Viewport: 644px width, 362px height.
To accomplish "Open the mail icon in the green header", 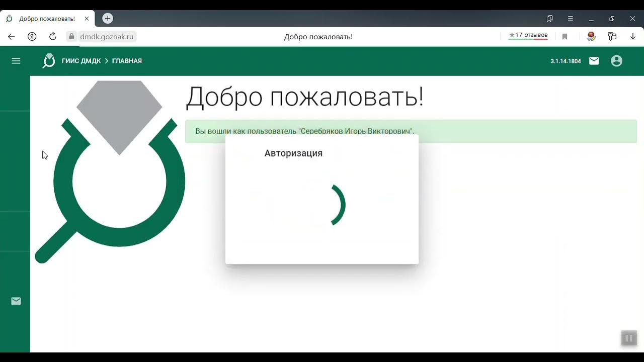I will coord(594,61).
